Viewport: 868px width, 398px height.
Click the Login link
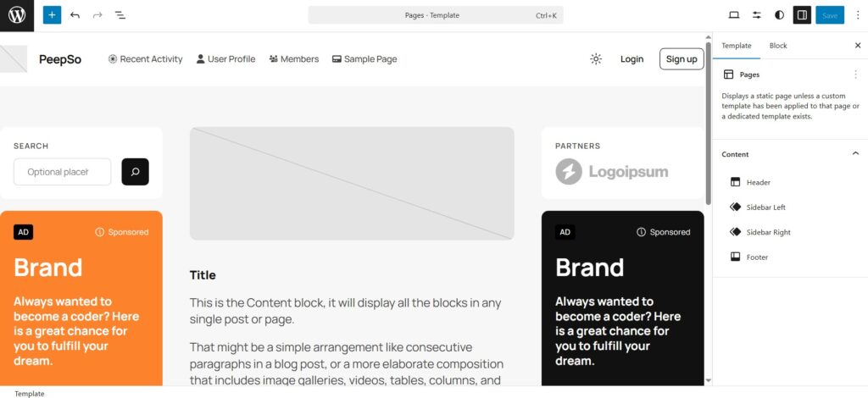click(632, 59)
